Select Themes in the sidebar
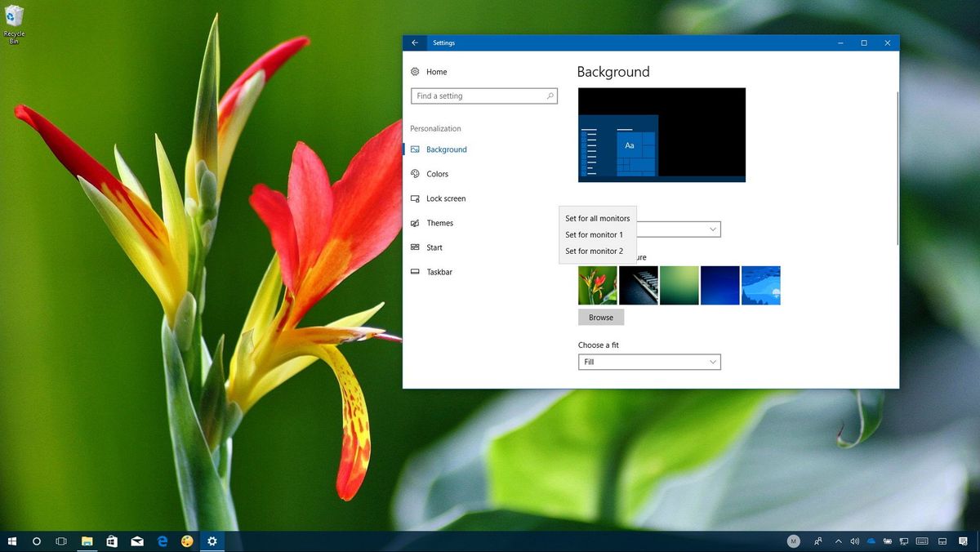980x552 pixels. [x=439, y=223]
